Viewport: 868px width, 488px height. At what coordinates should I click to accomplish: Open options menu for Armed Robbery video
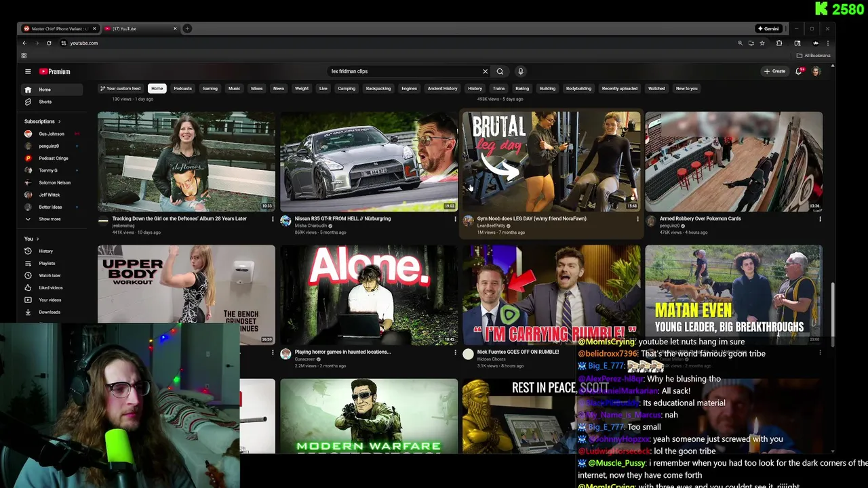click(820, 219)
